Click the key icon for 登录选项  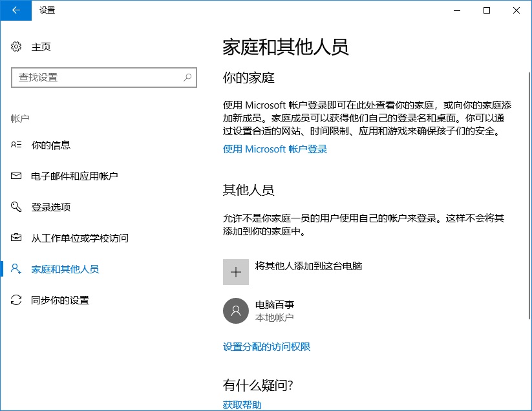point(16,206)
